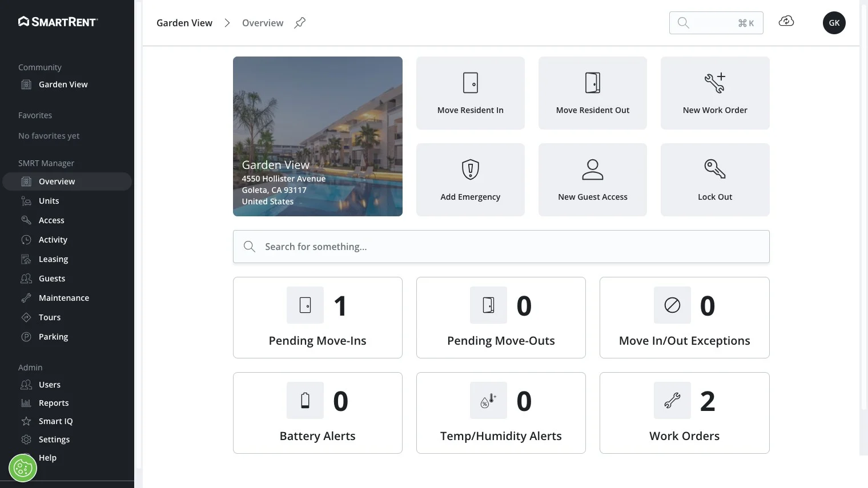Screen dimensions: 868x488
Task: Click the Access key icon in sidebar
Action: click(26, 220)
